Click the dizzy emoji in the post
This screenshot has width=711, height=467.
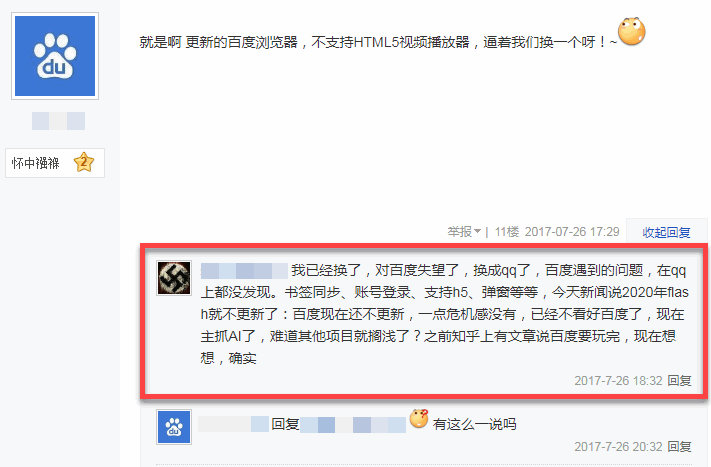click(632, 31)
